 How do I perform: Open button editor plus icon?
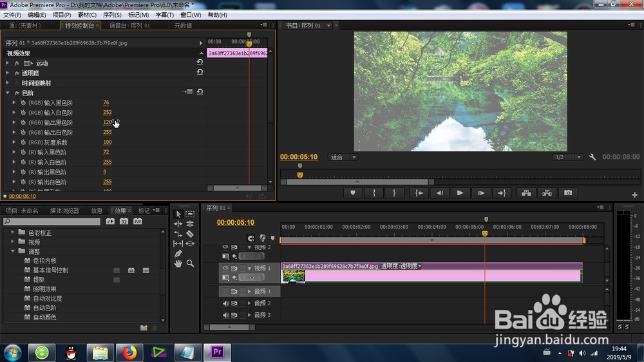click(x=634, y=195)
